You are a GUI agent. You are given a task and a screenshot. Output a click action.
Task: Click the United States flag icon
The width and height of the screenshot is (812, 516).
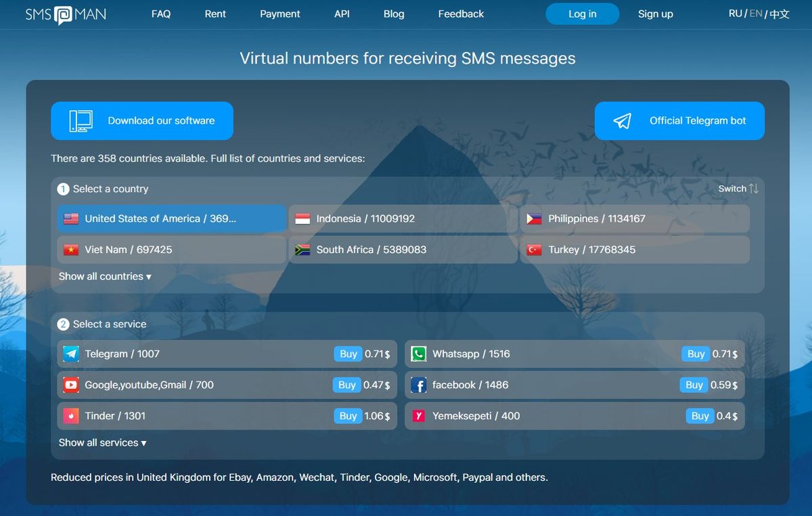click(x=72, y=218)
